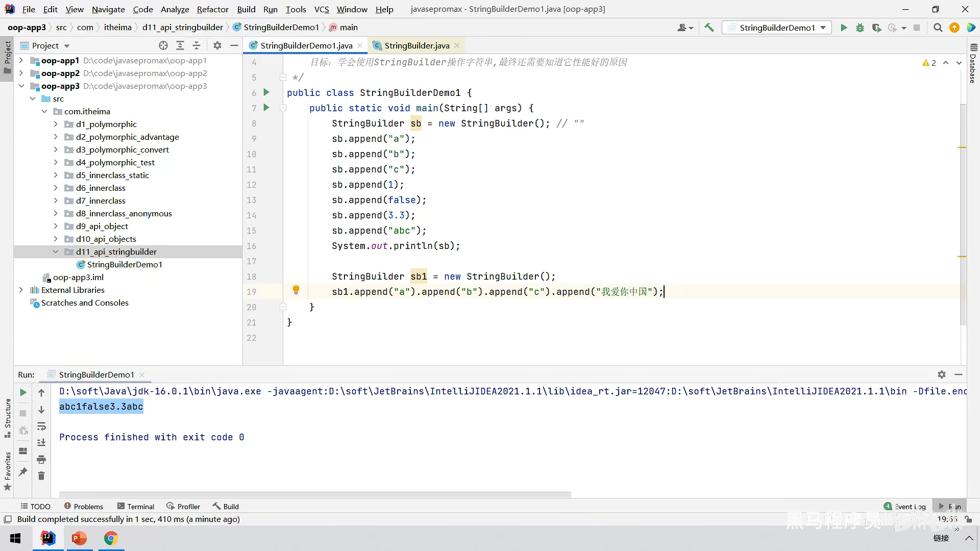
Task: Open the Refactor menu
Action: point(212,9)
